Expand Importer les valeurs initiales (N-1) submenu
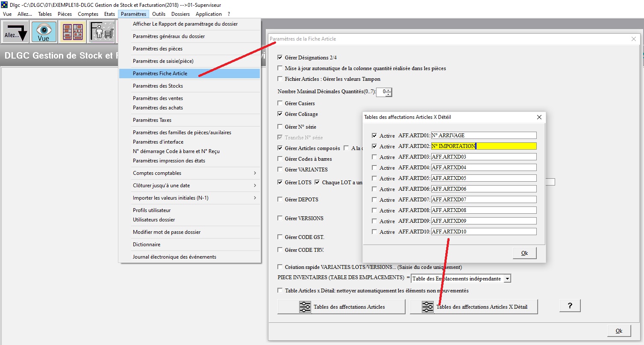Image resolution: width=644 pixels, height=345 pixels. pyautogui.click(x=190, y=198)
